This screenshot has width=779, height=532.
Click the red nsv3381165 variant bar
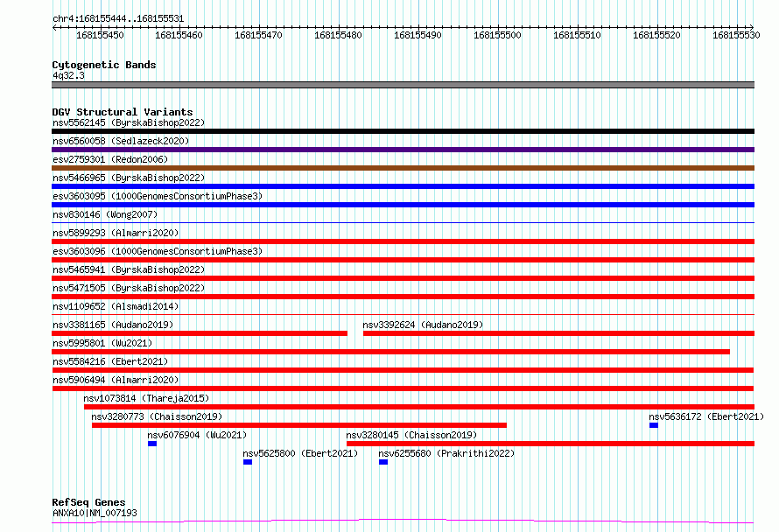[x=200, y=333]
